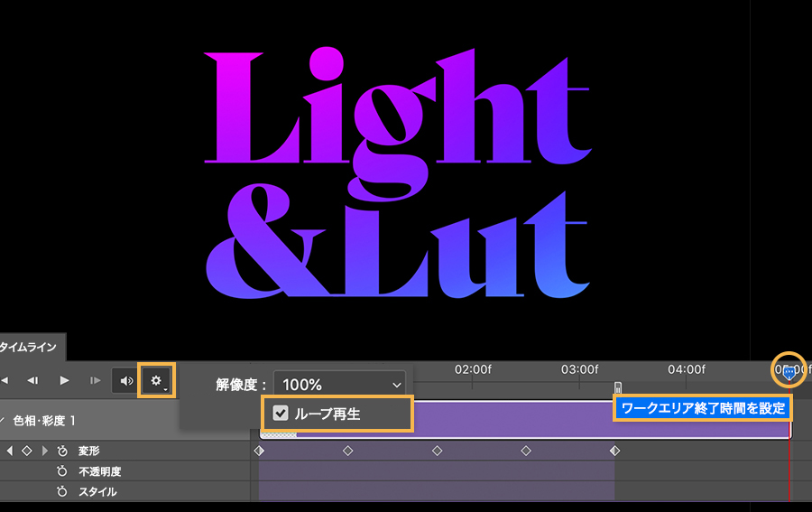Click the 変形 property label
The width and height of the screenshot is (812, 512).
pos(89,451)
